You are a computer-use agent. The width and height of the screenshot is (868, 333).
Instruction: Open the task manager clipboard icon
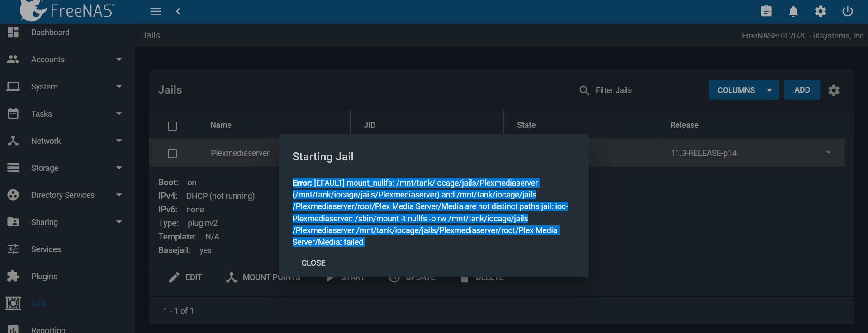[766, 11]
